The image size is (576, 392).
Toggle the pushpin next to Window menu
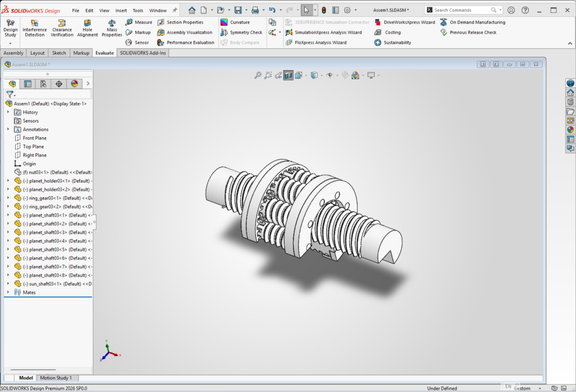174,10
